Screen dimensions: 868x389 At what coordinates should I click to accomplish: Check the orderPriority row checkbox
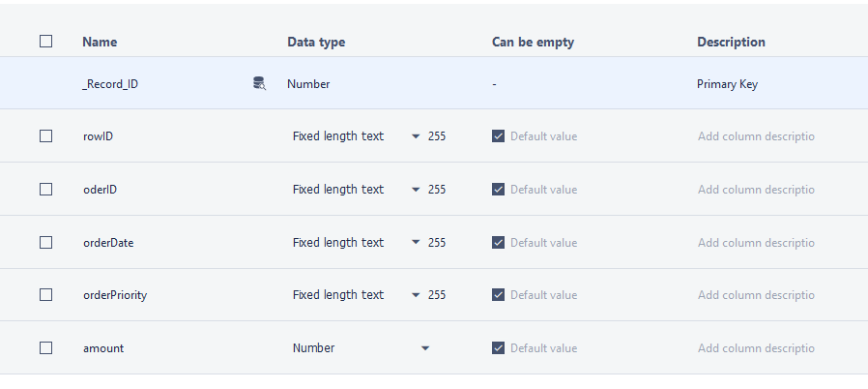[45, 295]
